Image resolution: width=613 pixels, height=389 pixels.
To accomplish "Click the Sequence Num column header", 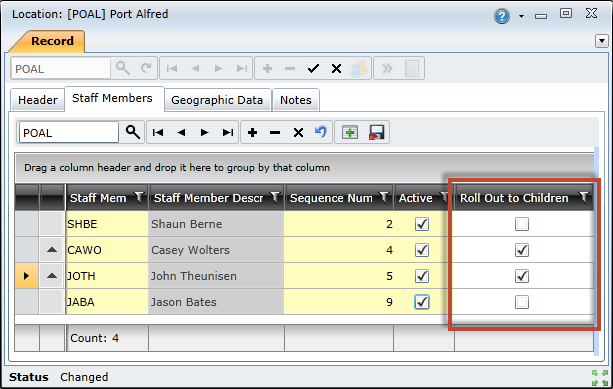I will [x=331, y=198].
